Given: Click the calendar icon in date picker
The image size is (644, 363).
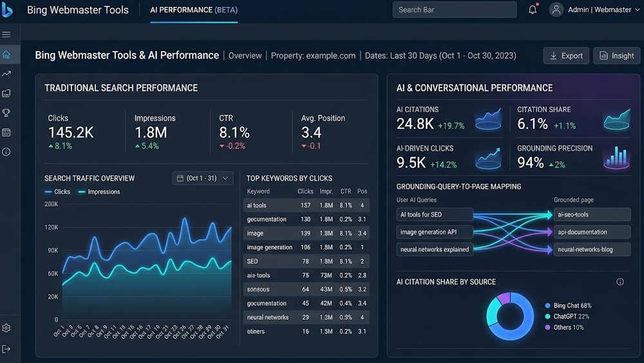Looking at the screenshot, I should (180, 178).
